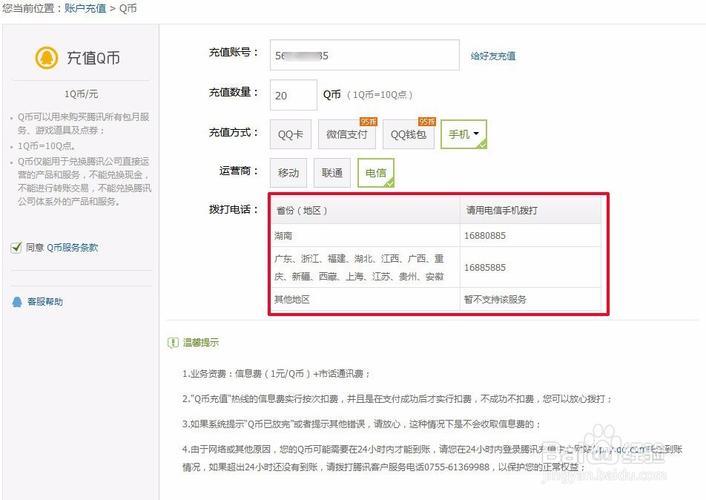
Task: Click the yellow QQ penguin icon beside 充值Q币
Action: pyautogui.click(x=47, y=58)
